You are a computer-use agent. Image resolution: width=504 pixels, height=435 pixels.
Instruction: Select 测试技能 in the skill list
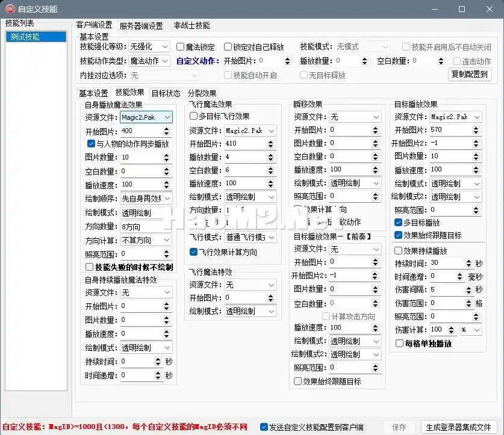tap(36, 37)
